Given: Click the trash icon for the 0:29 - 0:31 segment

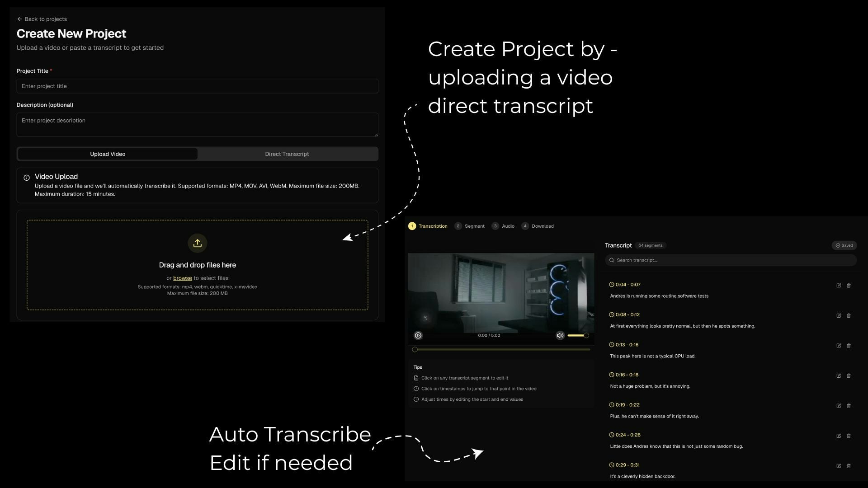Looking at the screenshot, I should click(848, 466).
